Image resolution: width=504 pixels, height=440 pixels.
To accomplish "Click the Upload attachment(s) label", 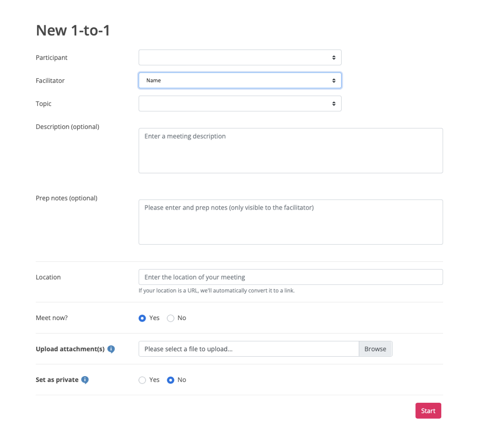I will (70, 349).
